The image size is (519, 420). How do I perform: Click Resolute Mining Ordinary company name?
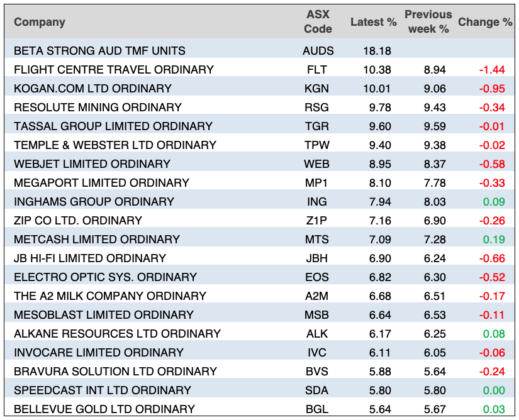[x=98, y=108]
